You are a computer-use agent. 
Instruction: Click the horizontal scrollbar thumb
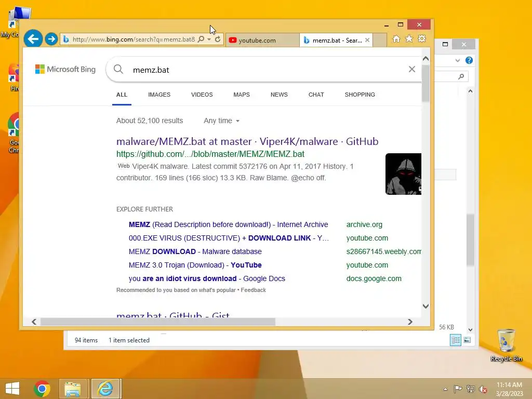pyautogui.click(x=158, y=322)
